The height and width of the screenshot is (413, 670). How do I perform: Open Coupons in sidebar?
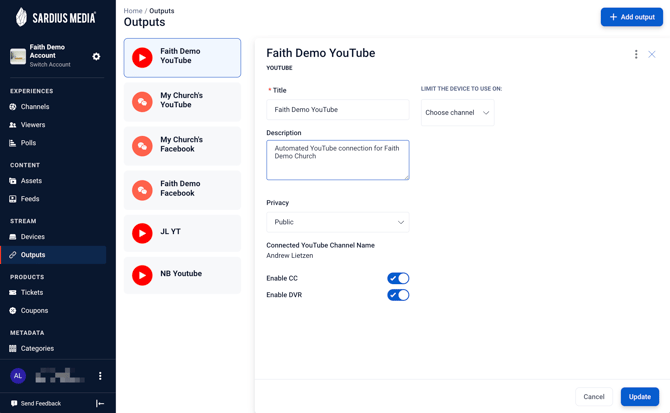click(x=34, y=310)
